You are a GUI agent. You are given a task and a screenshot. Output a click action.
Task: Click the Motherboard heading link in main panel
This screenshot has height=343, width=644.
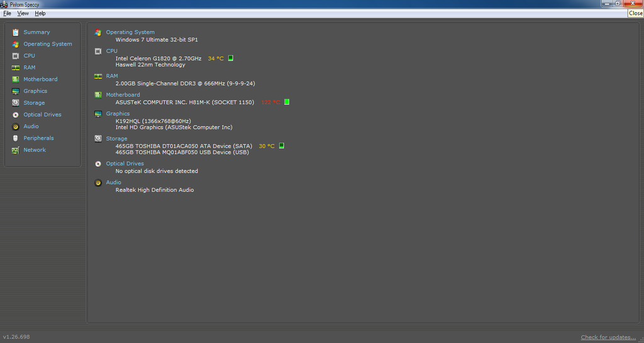pyautogui.click(x=123, y=95)
